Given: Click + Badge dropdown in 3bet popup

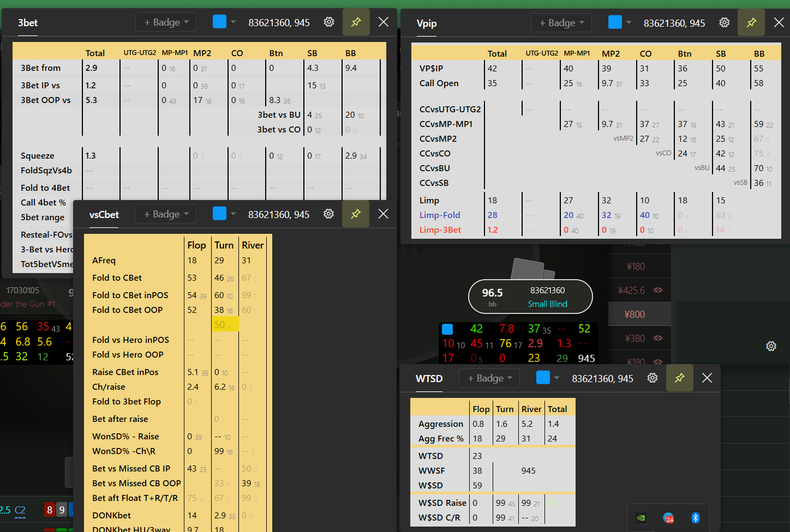Looking at the screenshot, I should 166,22.
